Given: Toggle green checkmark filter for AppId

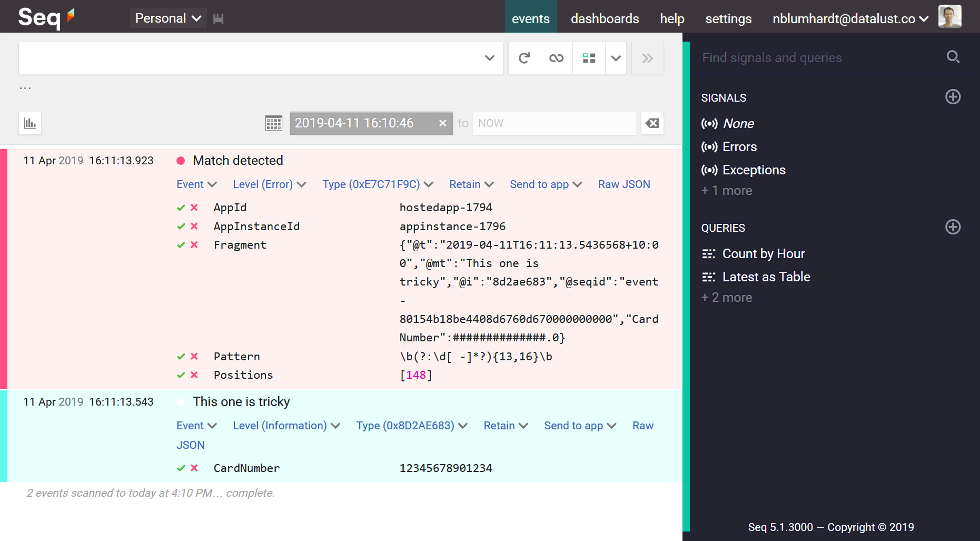Looking at the screenshot, I should click(x=181, y=208).
